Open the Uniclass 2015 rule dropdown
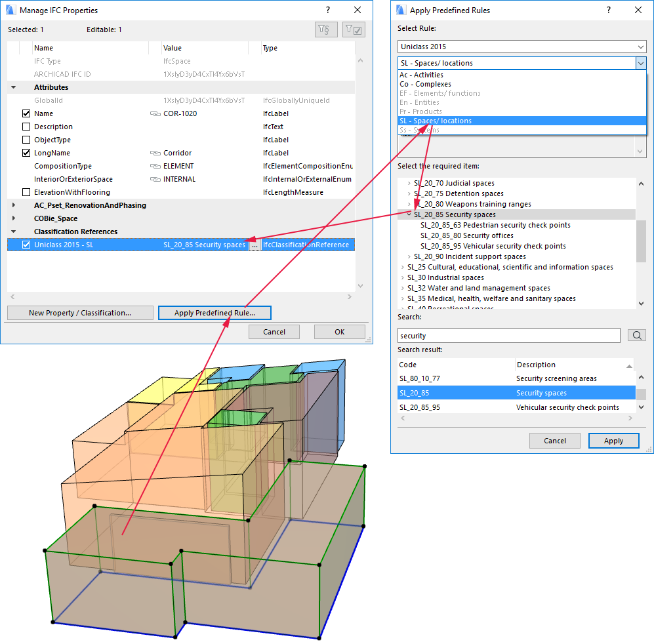Screen dimensions: 654x644 coord(521,47)
